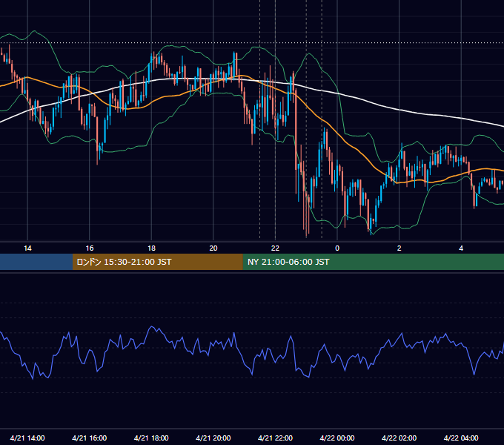Click the 4/21 20:00 time label
The image size is (504, 445).
213,438
